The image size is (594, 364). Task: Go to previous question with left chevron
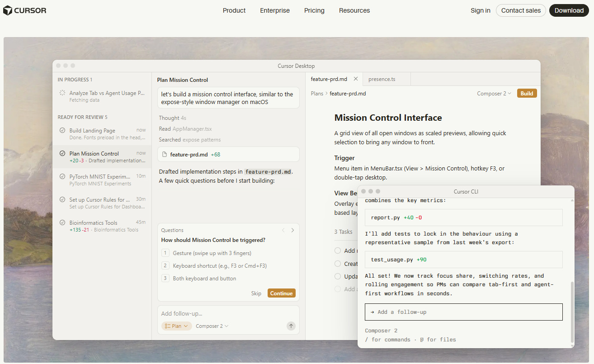pyautogui.click(x=283, y=230)
